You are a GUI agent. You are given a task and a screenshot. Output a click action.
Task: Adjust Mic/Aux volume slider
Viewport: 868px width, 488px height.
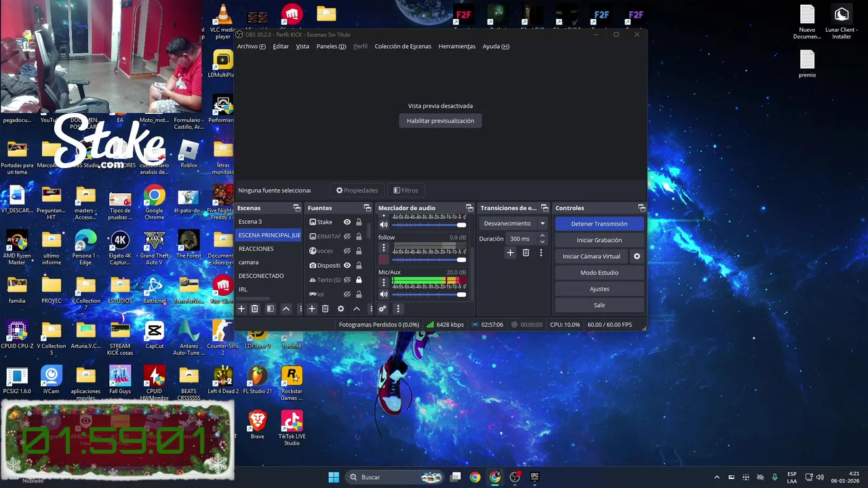pos(429,294)
